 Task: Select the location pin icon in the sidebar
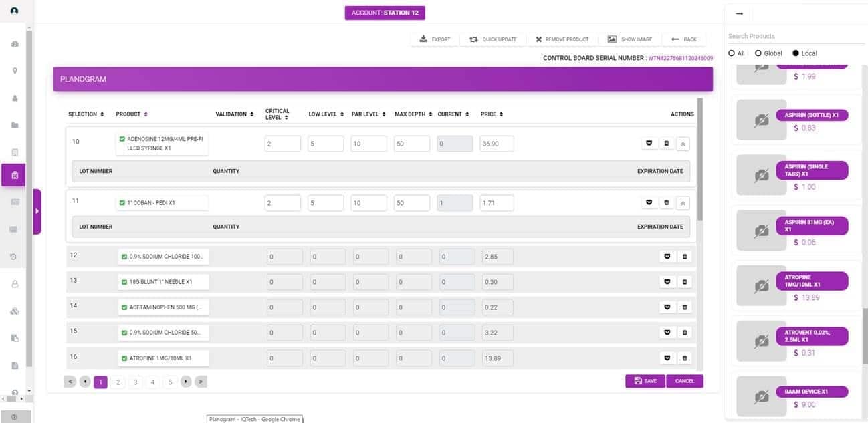pyautogui.click(x=15, y=70)
